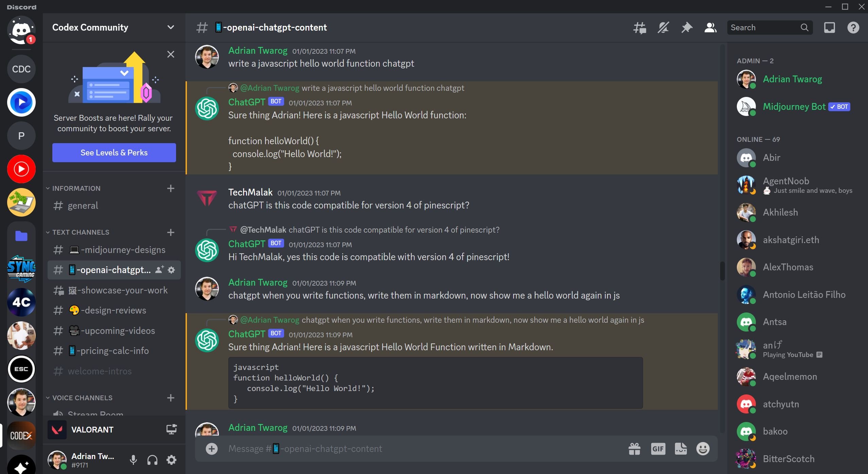
Task: Click See Levels & Perks button
Action: (113, 152)
